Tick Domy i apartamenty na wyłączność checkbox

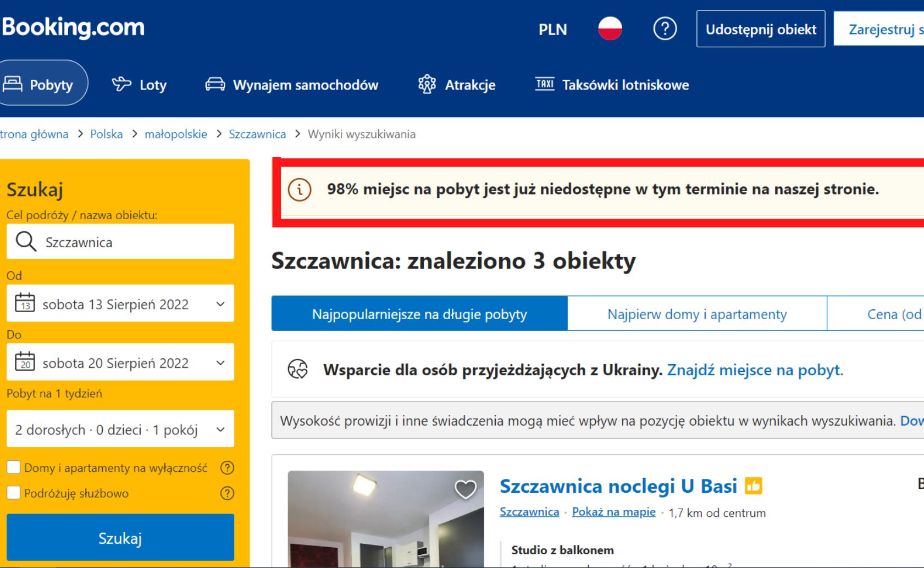[x=13, y=467]
